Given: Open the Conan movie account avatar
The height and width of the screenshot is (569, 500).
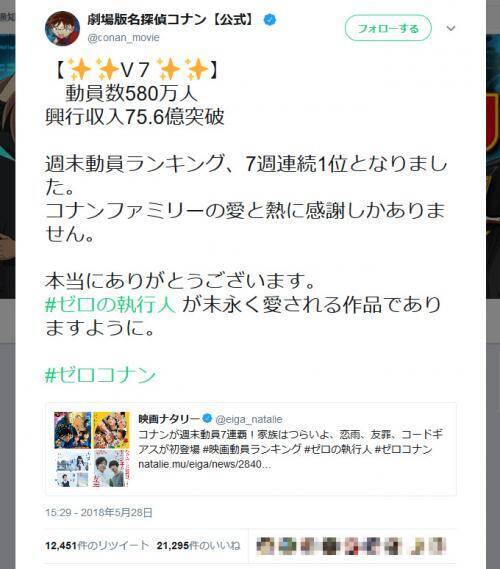Looking at the screenshot, I should pos(62,28).
